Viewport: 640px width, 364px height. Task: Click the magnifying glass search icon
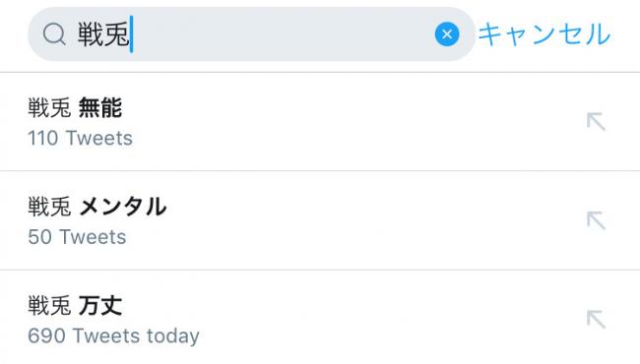[x=54, y=33]
